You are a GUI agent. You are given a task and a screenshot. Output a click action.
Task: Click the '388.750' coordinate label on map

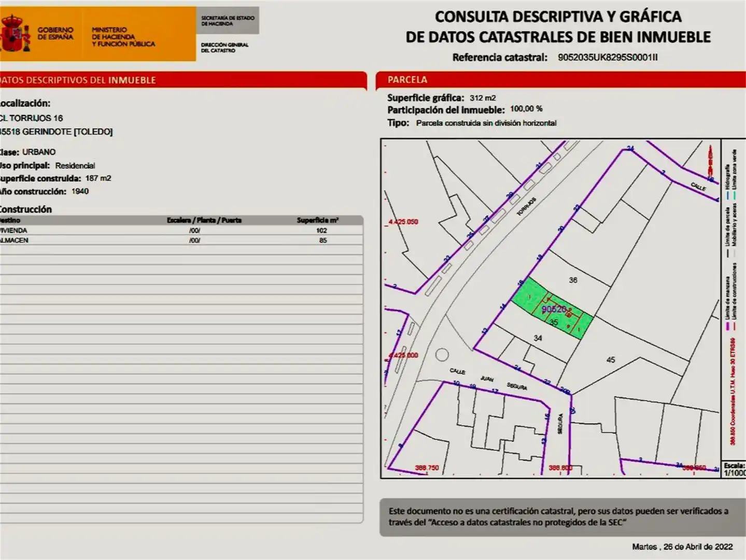pos(427,468)
